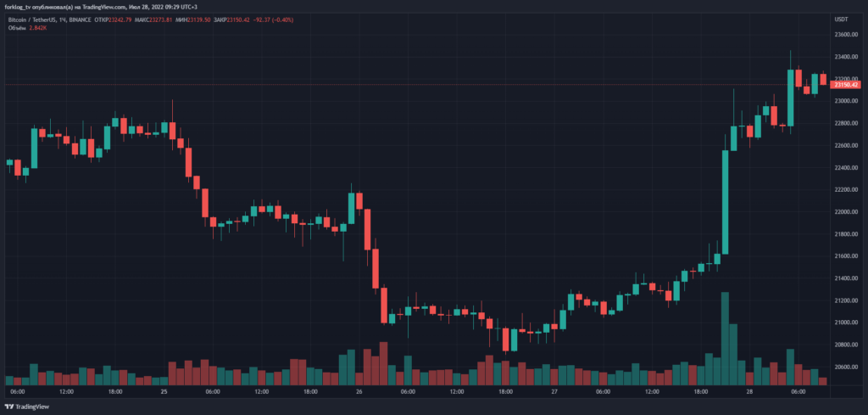Click the 22000.00 price scale label
The image size is (868, 415).
click(847, 211)
